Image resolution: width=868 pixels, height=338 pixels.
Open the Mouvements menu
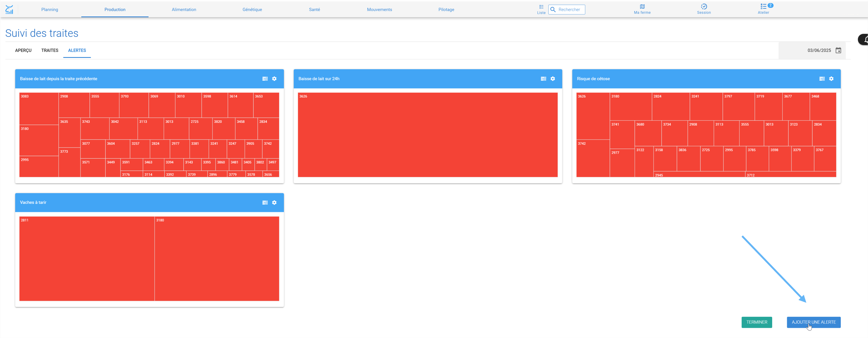[x=380, y=9]
